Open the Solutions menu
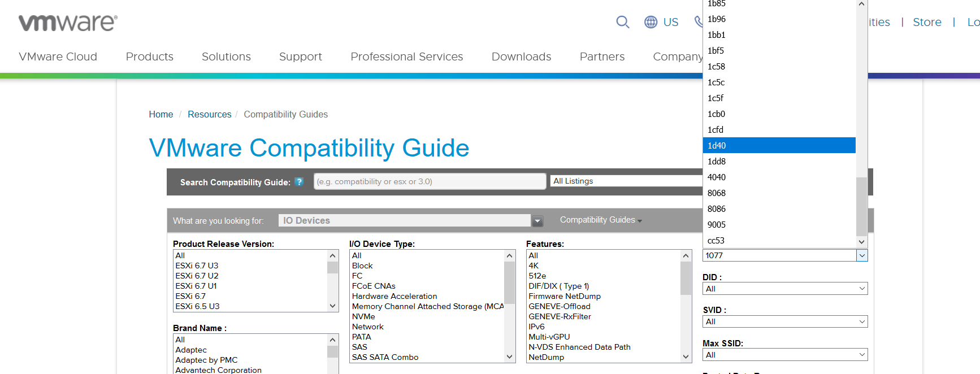The width and height of the screenshot is (980, 374). pyautogui.click(x=226, y=56)
